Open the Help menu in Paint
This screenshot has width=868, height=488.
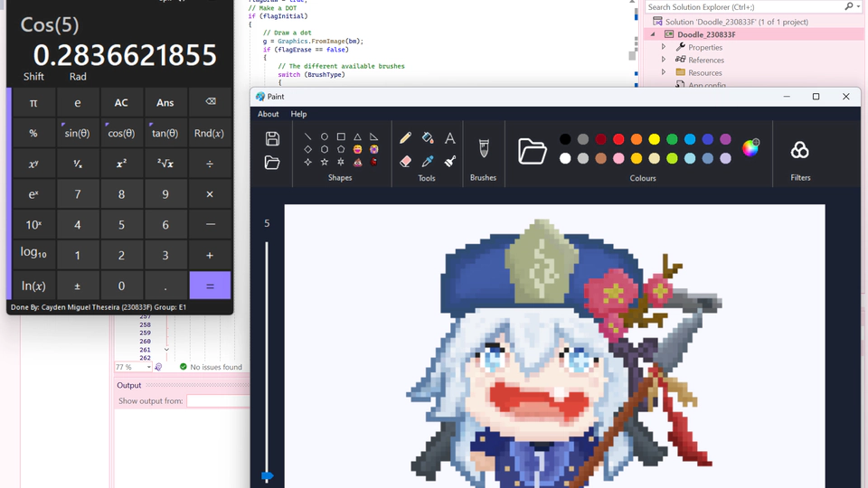(x=298, y=114)
